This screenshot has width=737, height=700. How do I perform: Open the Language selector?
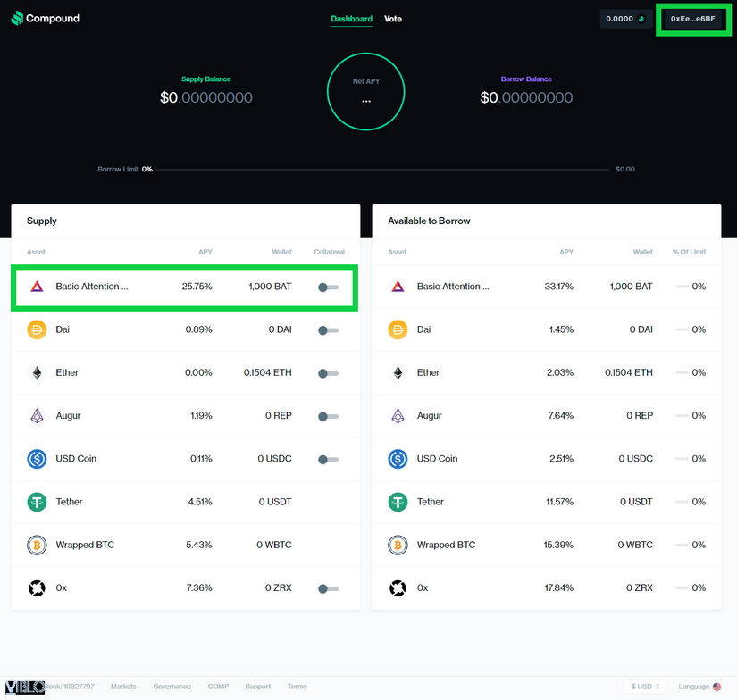tap(699, 687)
